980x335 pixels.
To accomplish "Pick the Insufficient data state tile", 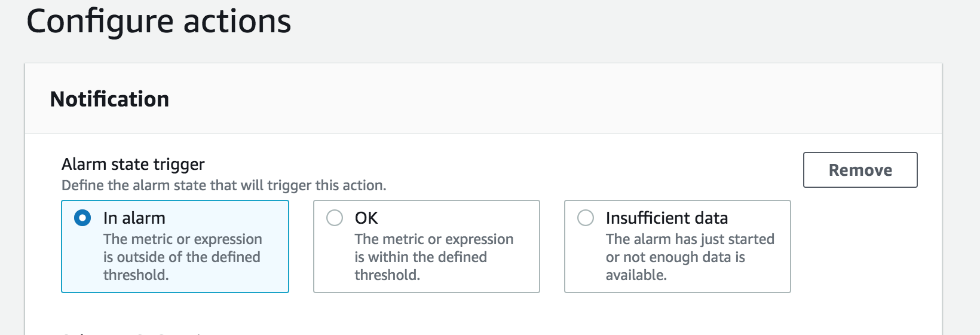I will [678, 246].
